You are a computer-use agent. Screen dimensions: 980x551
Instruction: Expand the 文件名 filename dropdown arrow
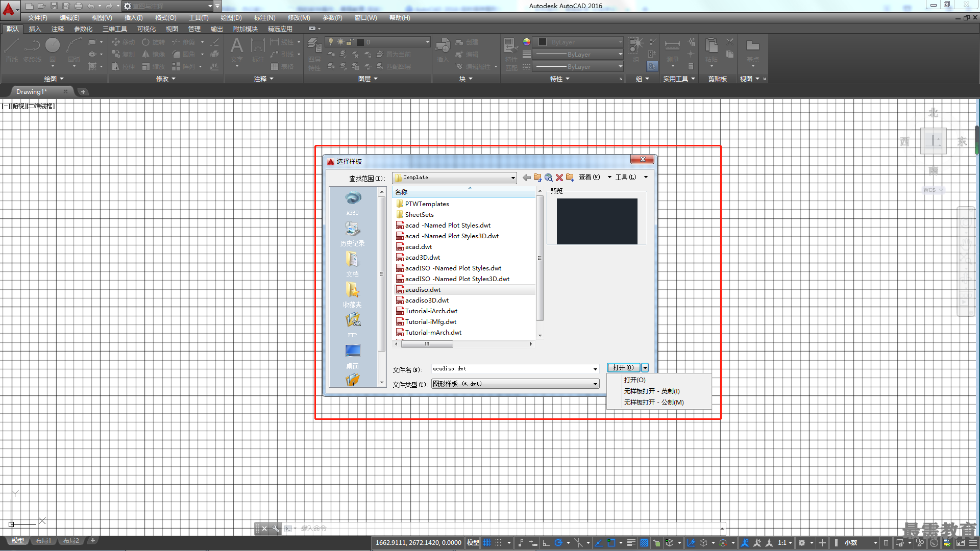pos(595,369)
